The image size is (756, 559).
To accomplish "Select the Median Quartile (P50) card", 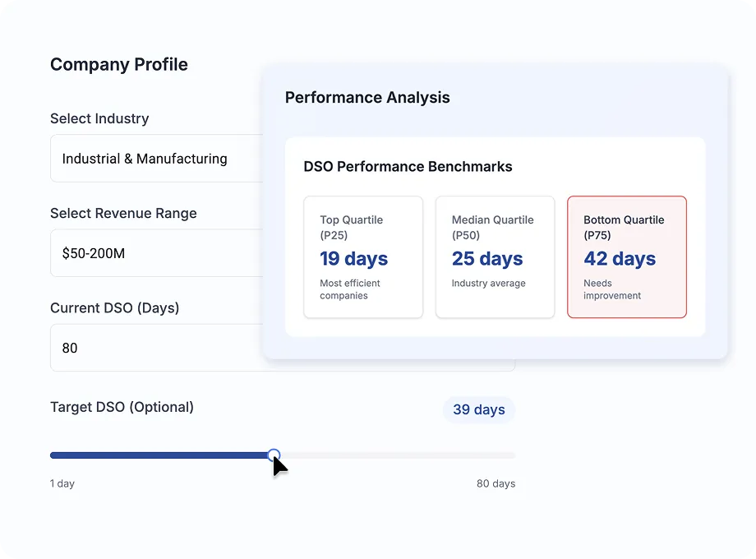I will coord(496,256).
